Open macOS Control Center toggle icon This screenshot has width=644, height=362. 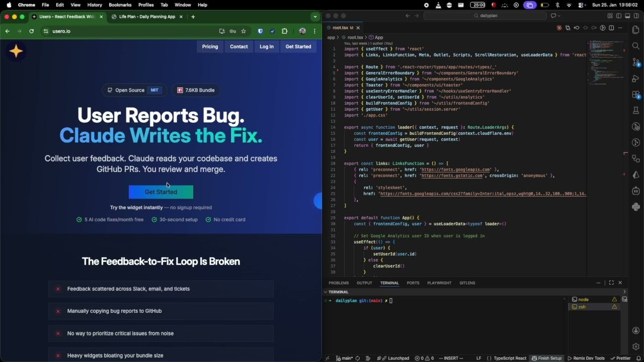click(x=582, y=5)
